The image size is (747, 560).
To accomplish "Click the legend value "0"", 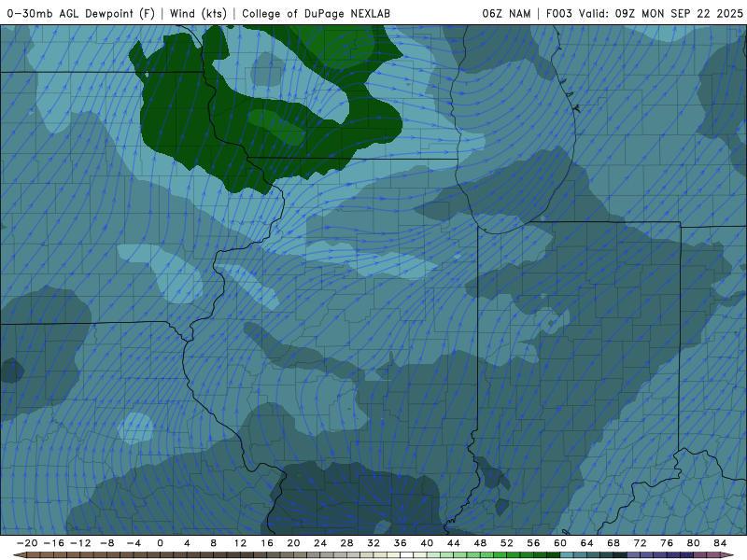I will click(x=160, y=543).
